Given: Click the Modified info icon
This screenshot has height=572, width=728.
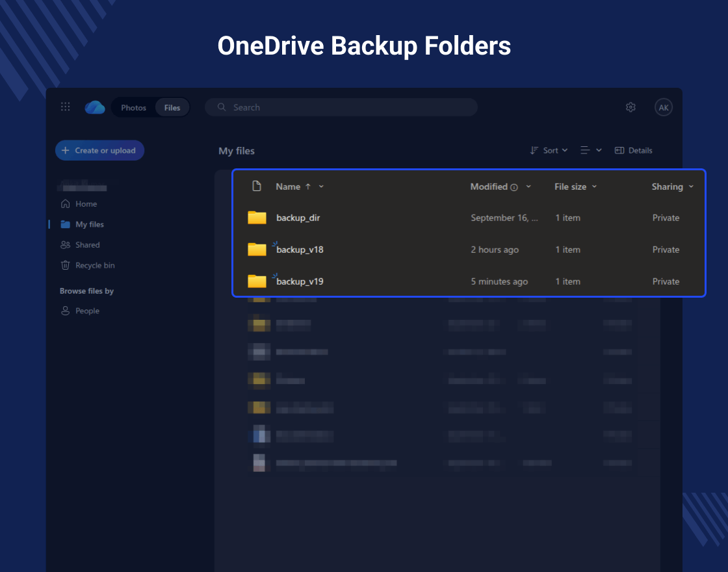Looking at the screenshot, I should 514,188.
